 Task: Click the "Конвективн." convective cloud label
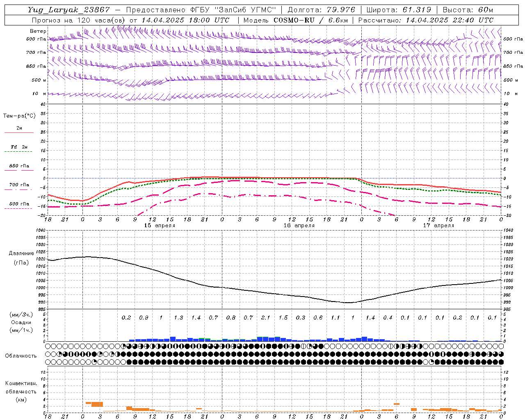[x=21, y=383]
